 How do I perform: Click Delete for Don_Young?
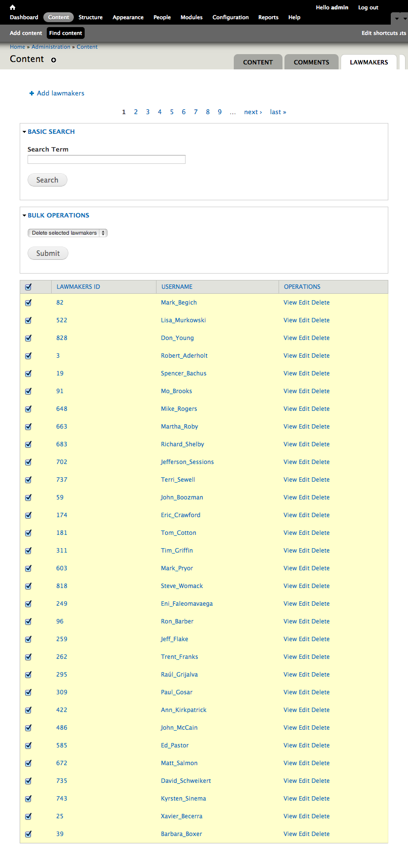320,338
